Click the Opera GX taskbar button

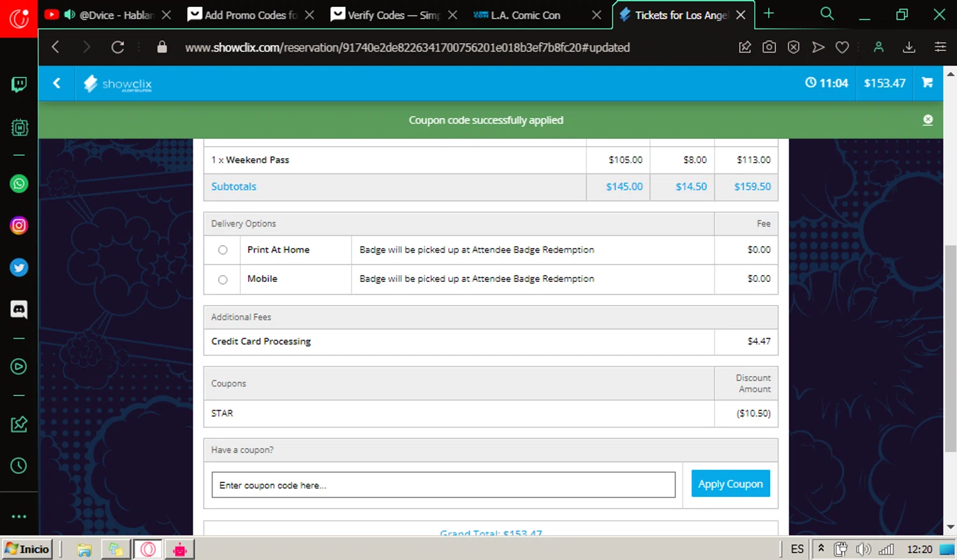[148, 549]
